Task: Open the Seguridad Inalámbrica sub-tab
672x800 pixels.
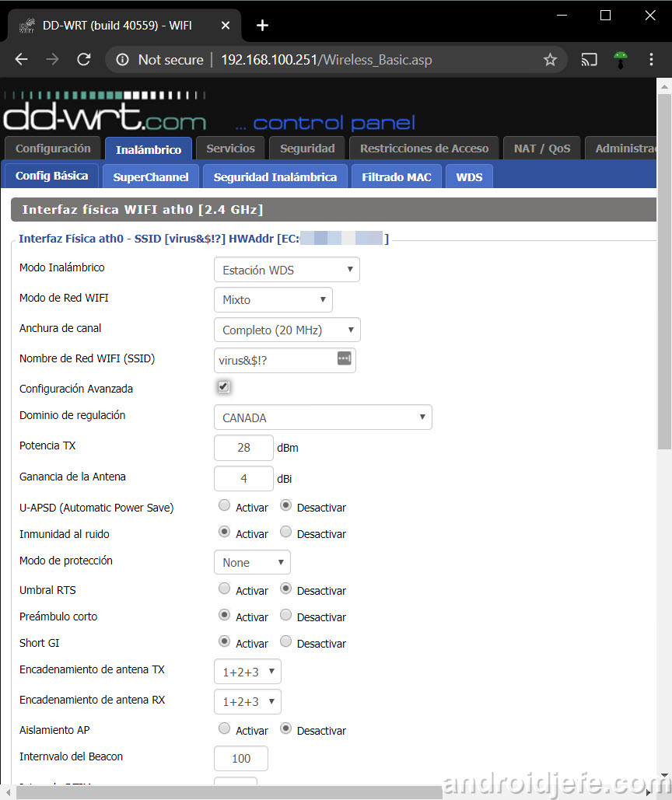Action: (275, 176)
